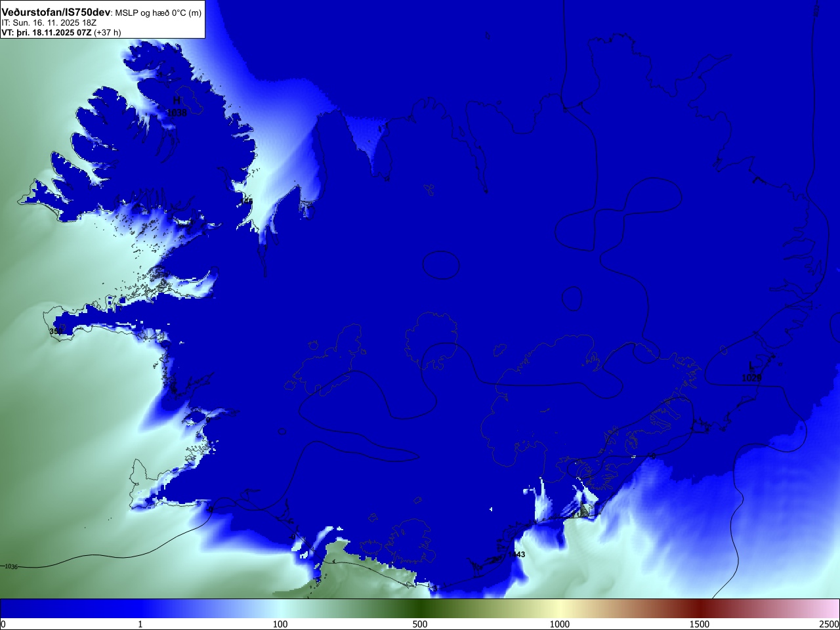The height and width of the screenshot is (630, 840).
Task: Click the 1036 isobar contour label
Action: [11, 566]
